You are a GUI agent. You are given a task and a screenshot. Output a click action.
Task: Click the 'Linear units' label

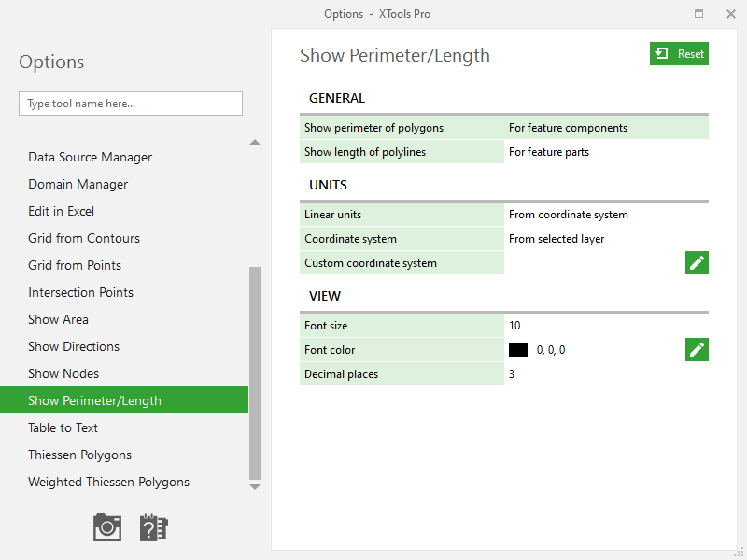point(332,215)
